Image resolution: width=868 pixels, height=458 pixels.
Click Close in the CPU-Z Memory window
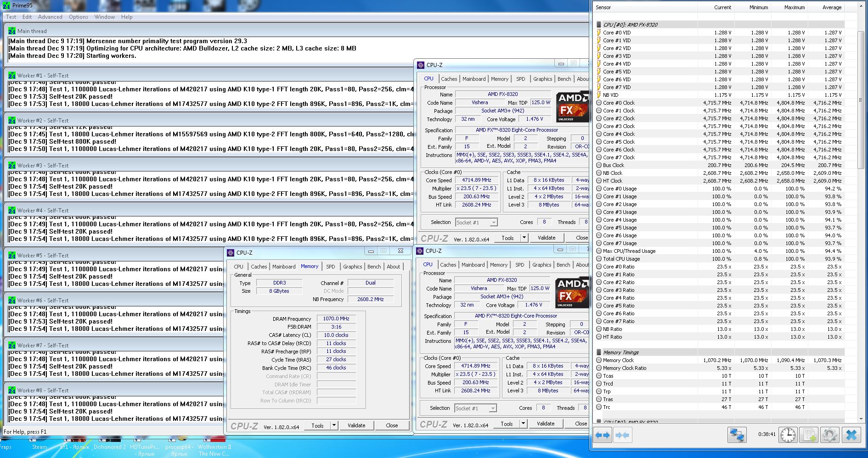coord(392,425)
